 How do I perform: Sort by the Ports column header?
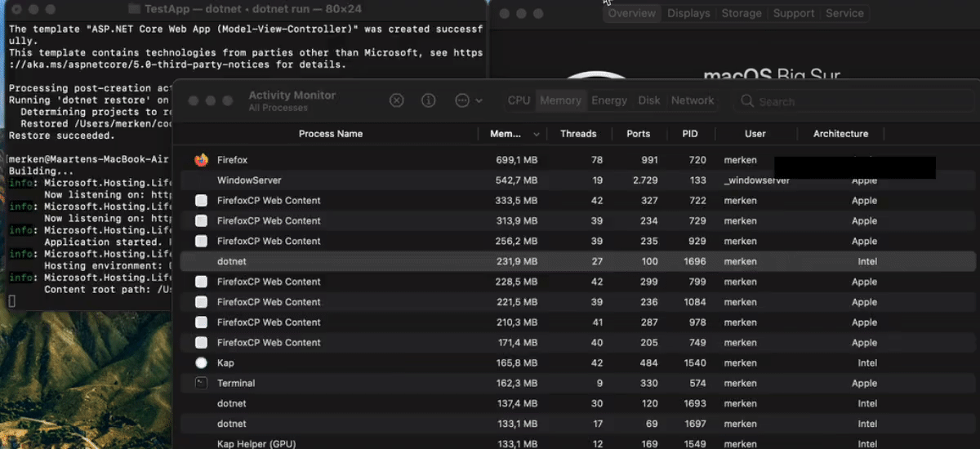(x=639, y=134)
